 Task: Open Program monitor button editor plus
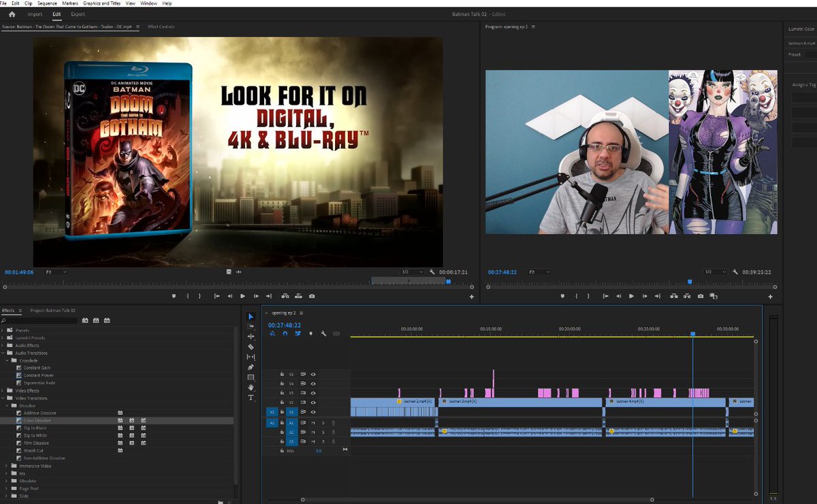(771, 297)
